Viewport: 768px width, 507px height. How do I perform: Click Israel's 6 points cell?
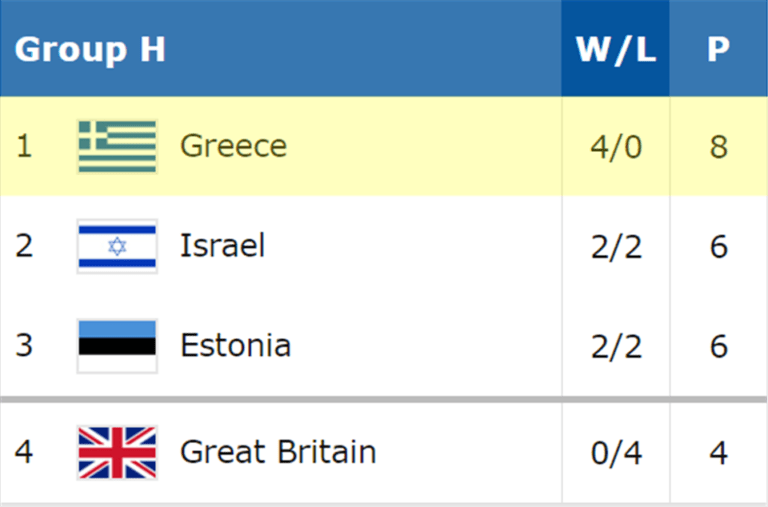tap(718, 247)
